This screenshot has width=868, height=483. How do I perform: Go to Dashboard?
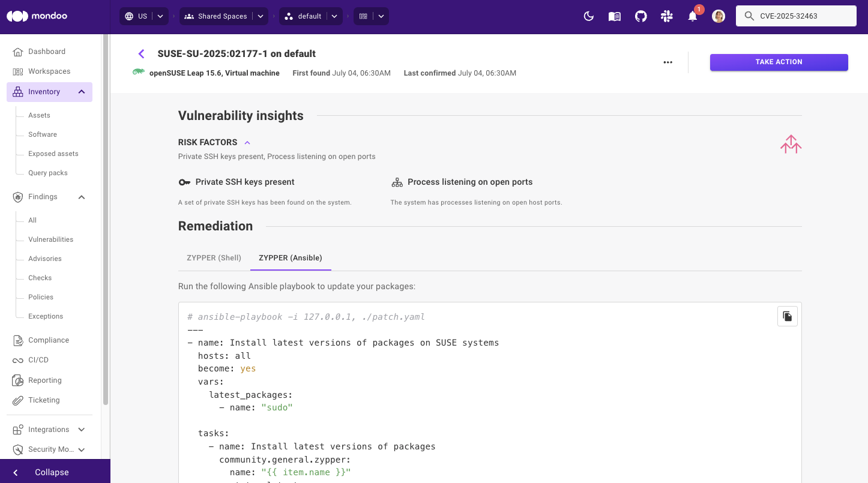pyautogui.click(x=47, y=52)
